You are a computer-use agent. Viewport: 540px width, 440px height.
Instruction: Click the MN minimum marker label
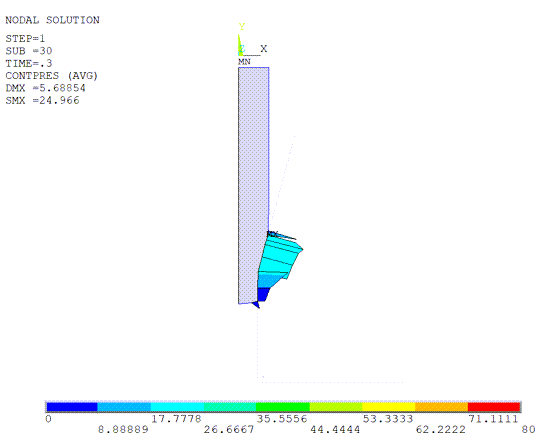(x=244, y=62)
